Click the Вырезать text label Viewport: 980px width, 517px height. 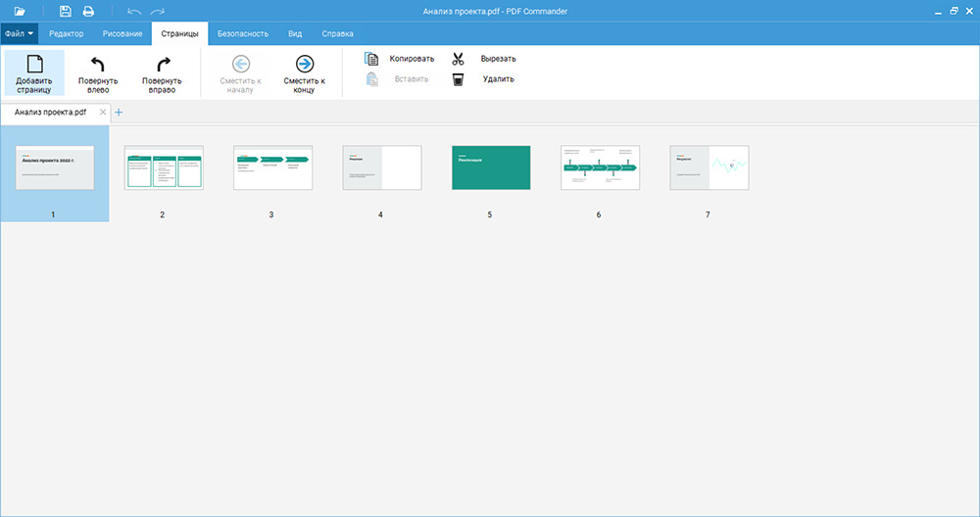point(498,59)
